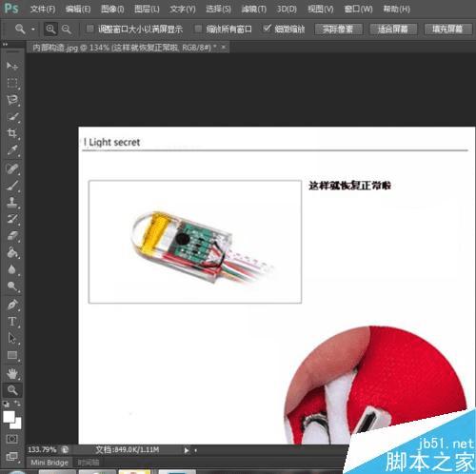The height and width of the screenshot is (474, 476).
Task: Open the 选择(S) menu
Action: pos(218,9)
